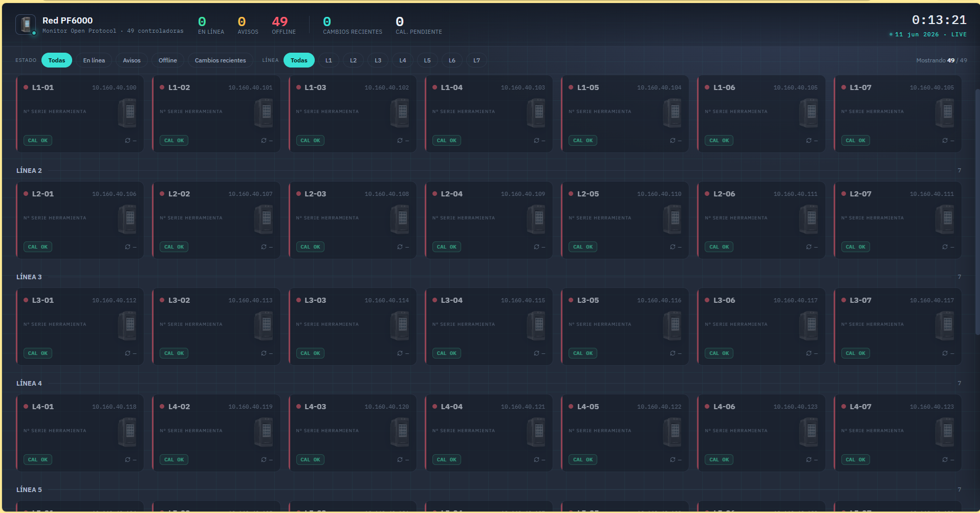
Task: Filter the grid to line L5
Action: tap(427, 60)
